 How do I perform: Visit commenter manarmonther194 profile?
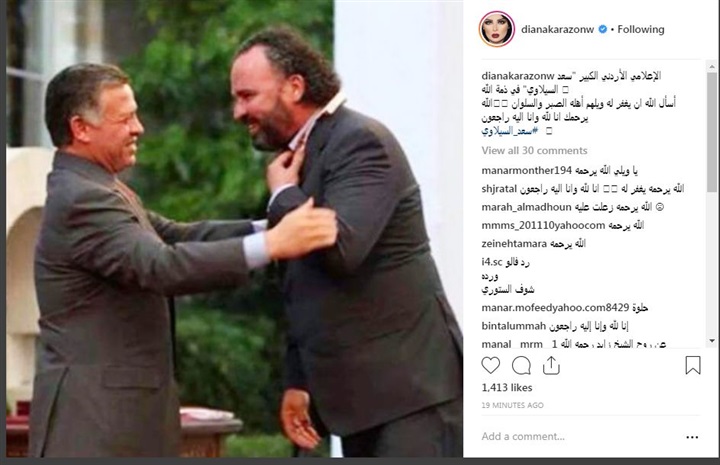[526, 171]
